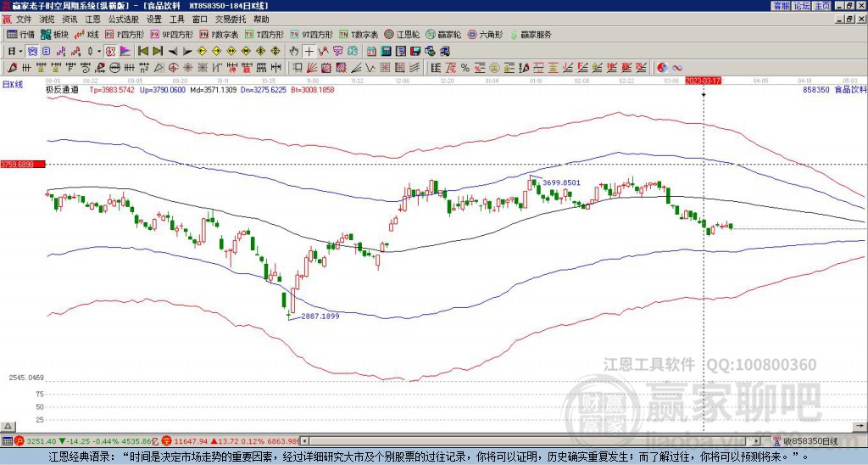
Task: Click the 主页 link in title bar
Action: [x=822, y=6]
